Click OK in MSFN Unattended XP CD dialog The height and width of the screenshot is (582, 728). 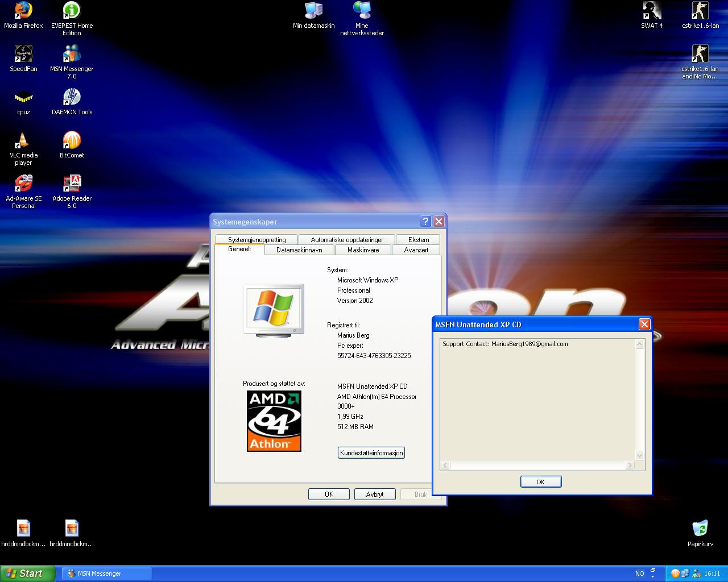(x=541, y=481)
